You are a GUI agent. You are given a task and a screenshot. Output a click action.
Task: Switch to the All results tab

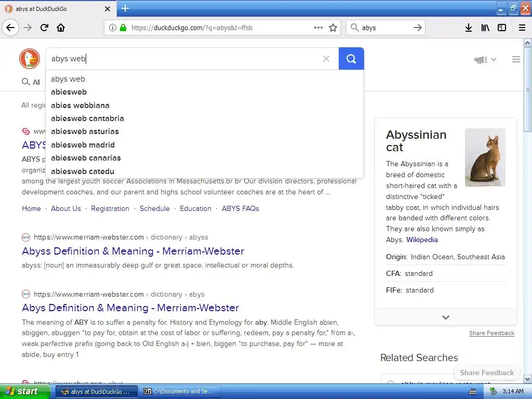[x=31, y=82]
